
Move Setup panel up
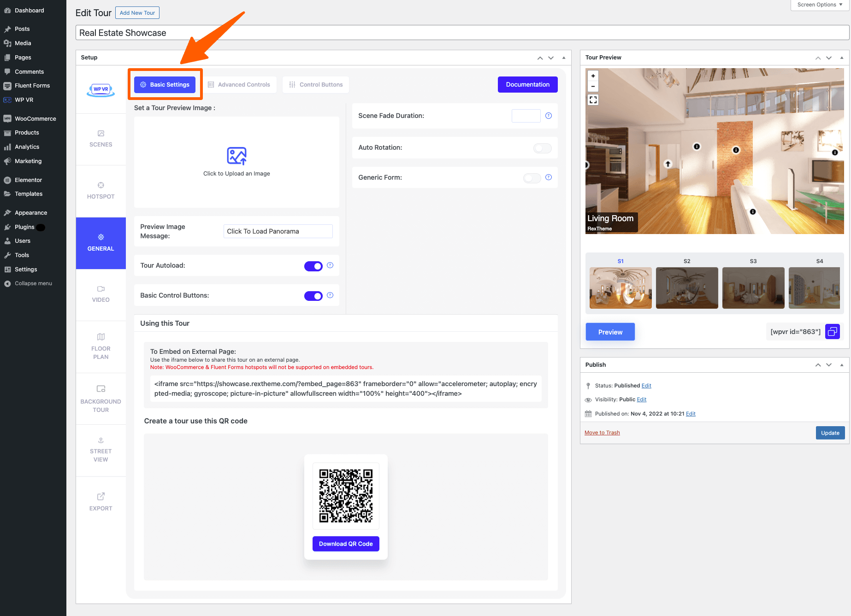click(x=540, y=58)
